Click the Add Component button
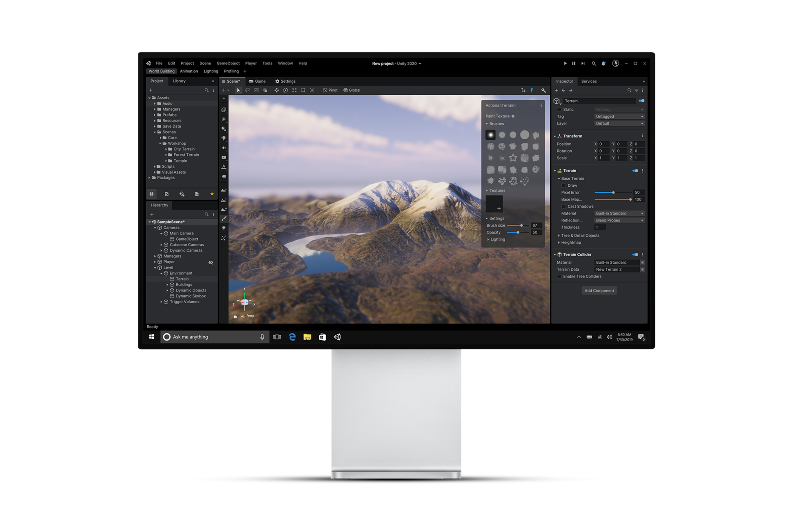The height and width of the screenshot is (532, 792). (x=599, y=291)
